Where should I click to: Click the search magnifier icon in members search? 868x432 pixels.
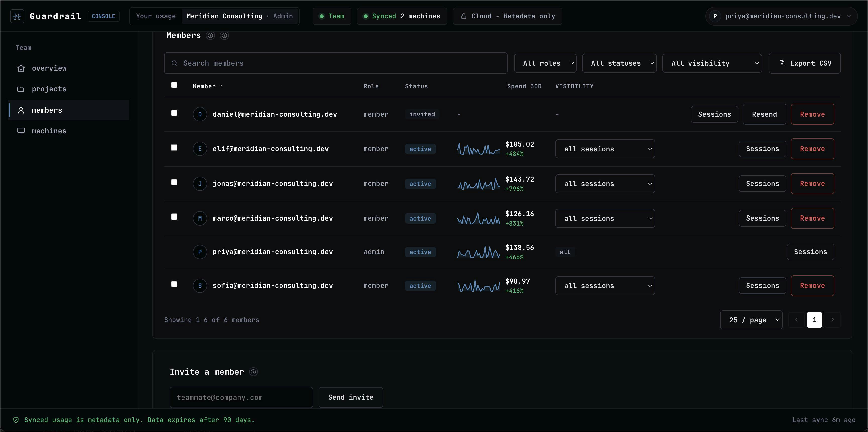pyautogui.click(x=175, y=63)
